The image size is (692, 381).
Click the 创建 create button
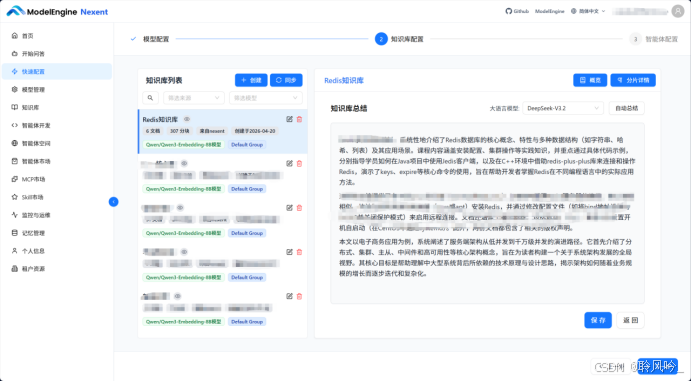tap(251, 80)
